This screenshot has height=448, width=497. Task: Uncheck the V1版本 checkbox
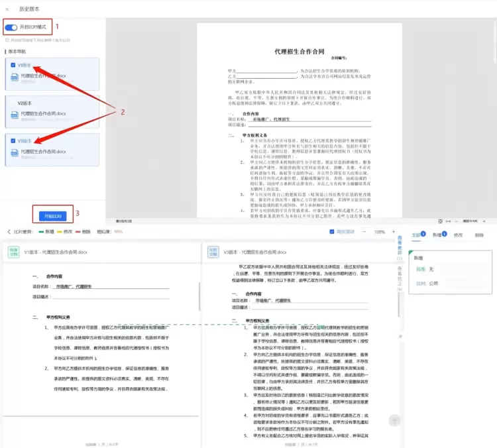13,65
